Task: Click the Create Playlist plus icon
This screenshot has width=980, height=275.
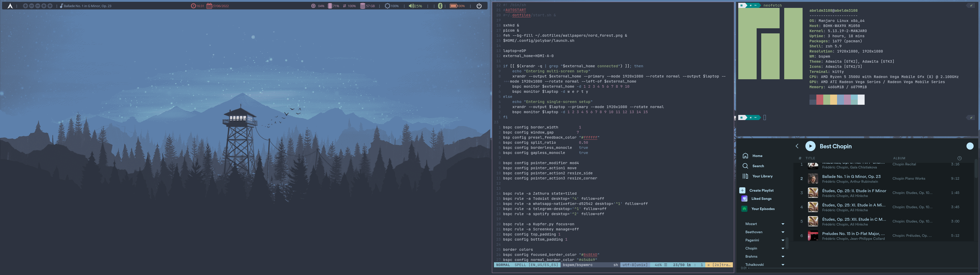Action: point(742,190)
